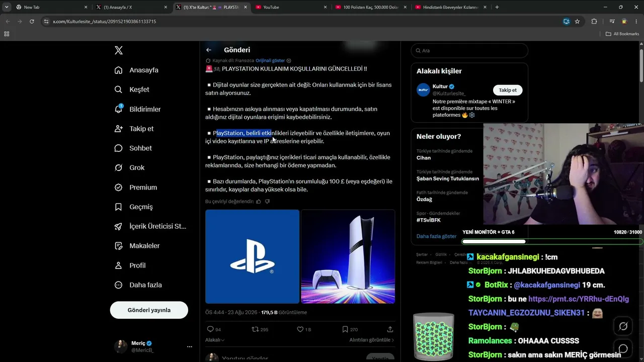644x362 pixels.
Task: Open the Premium page
Action: pyautogui.click(x=135, y=187)
